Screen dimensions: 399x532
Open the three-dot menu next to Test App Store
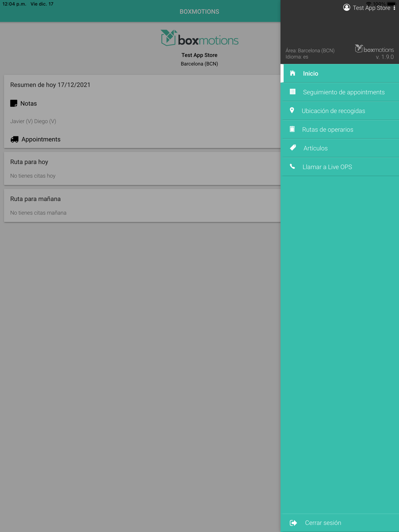(394, 8)
